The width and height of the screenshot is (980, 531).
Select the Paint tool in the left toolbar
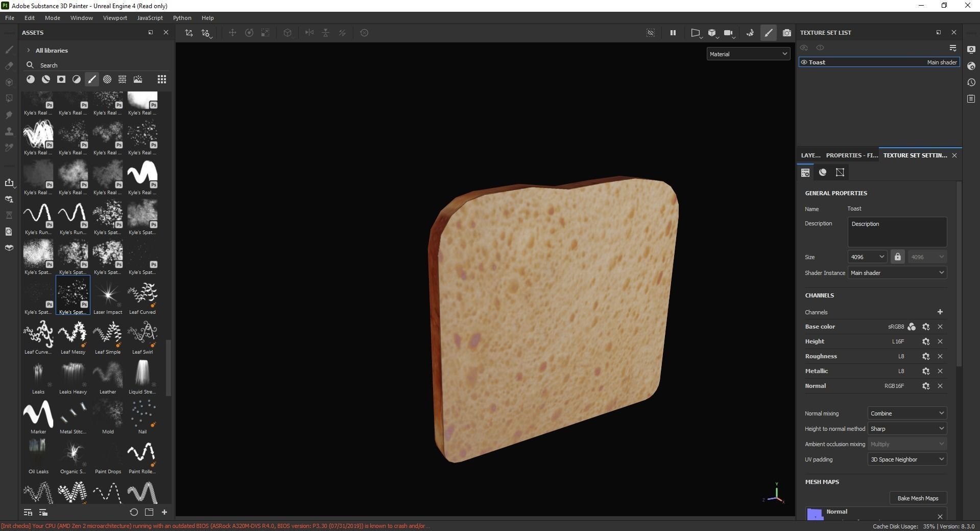click(x=9, y=49)
